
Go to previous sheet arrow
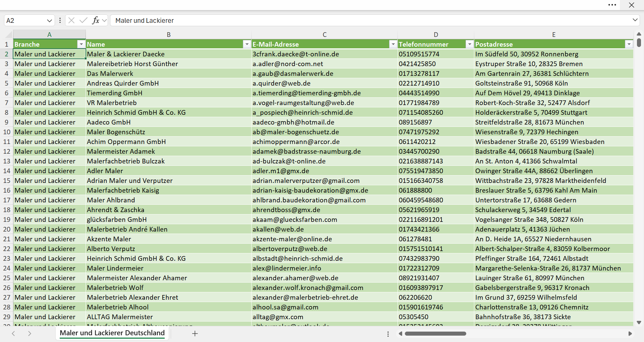(13, 333)
